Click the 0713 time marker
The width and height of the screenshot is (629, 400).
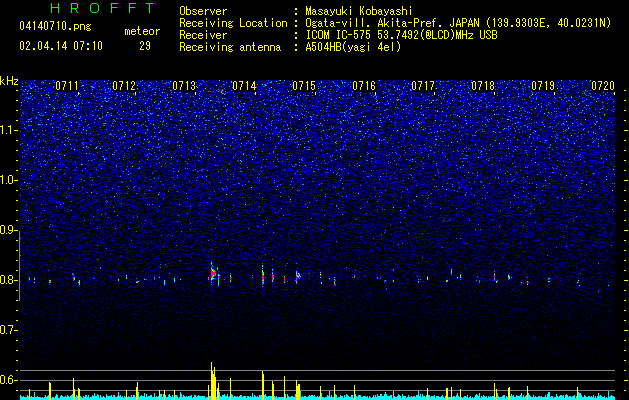pyautogui.click(x=184, y=85)
